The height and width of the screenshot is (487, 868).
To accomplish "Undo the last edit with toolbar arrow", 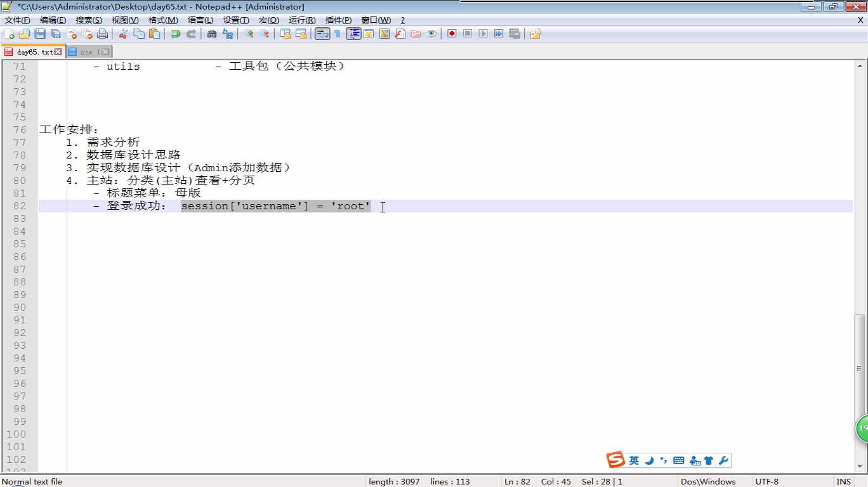I will (x=176, y=34).
